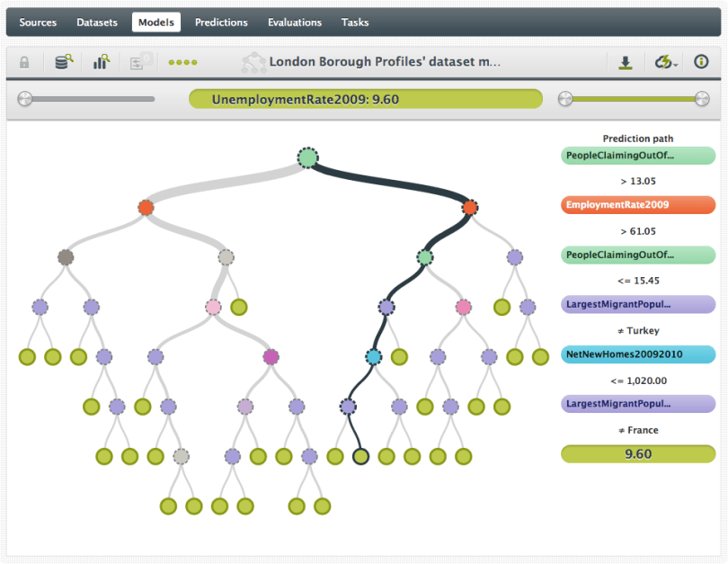The width and height of the screenshot is (728, 564).
Task: Select the model summary chart icon
Action: click(102, 61)
